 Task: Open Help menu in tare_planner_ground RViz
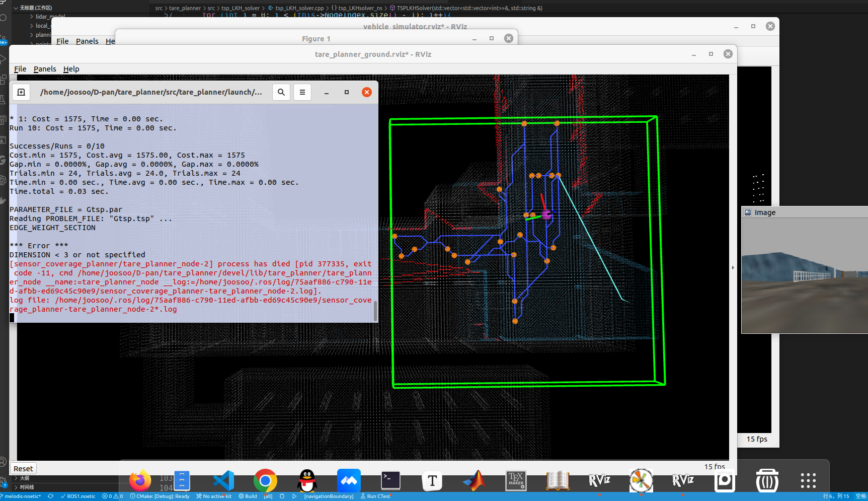tap(71, 69)
